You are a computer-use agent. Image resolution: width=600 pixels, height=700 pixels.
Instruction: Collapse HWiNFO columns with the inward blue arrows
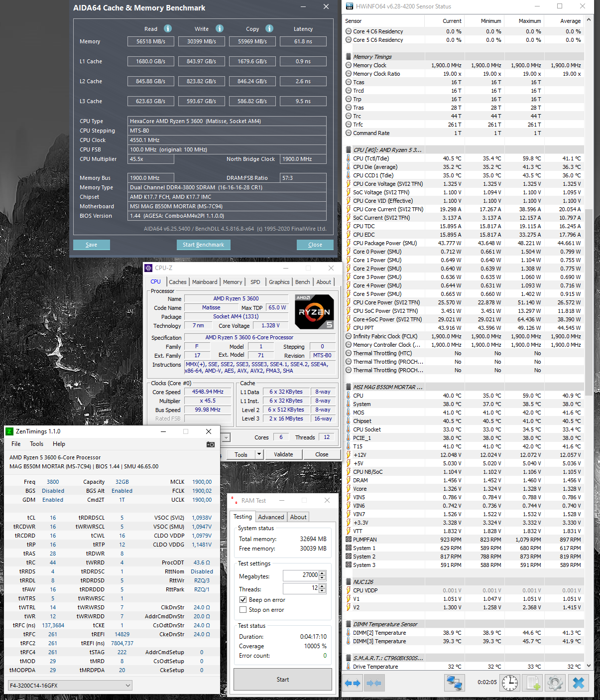pos(374,683)
